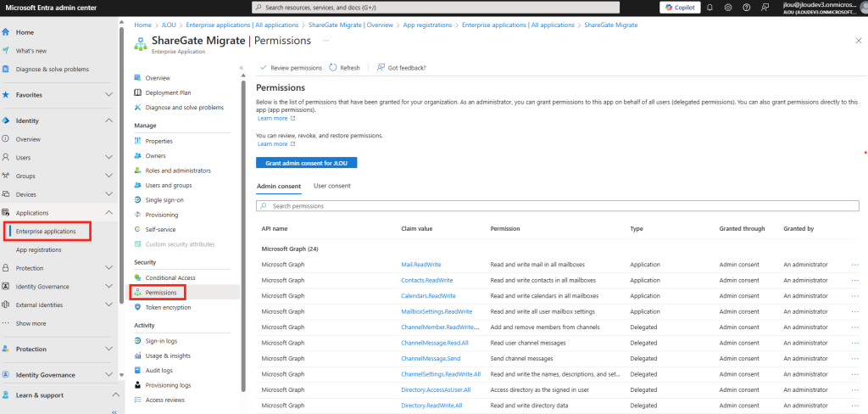Open Self-service icon
Viewport: 868px width, 414px height.
click(138, 229)
